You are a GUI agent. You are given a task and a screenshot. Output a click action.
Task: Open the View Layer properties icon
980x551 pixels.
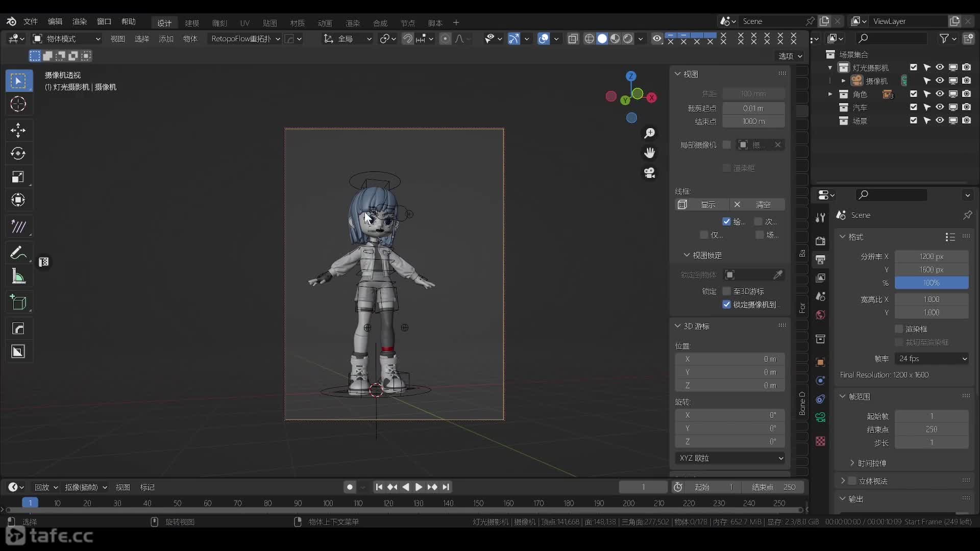point(820,278)
